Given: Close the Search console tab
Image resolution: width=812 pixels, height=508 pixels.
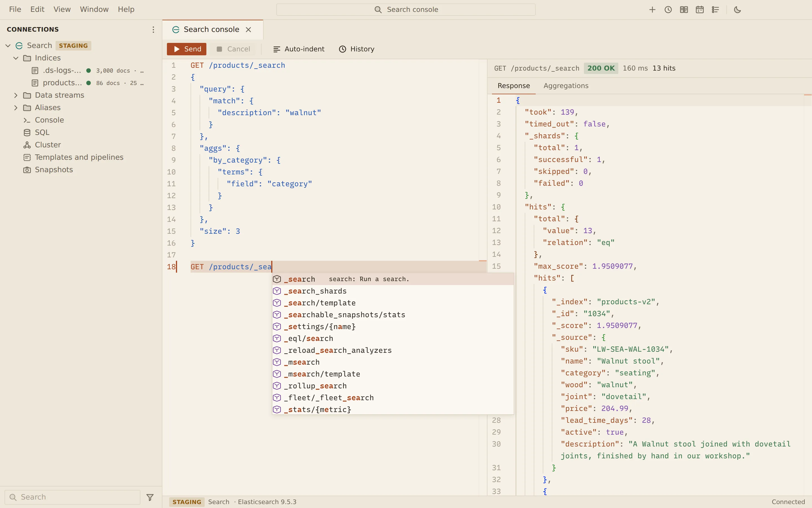Looking at the screenshot, I should (x=248, y=30).
